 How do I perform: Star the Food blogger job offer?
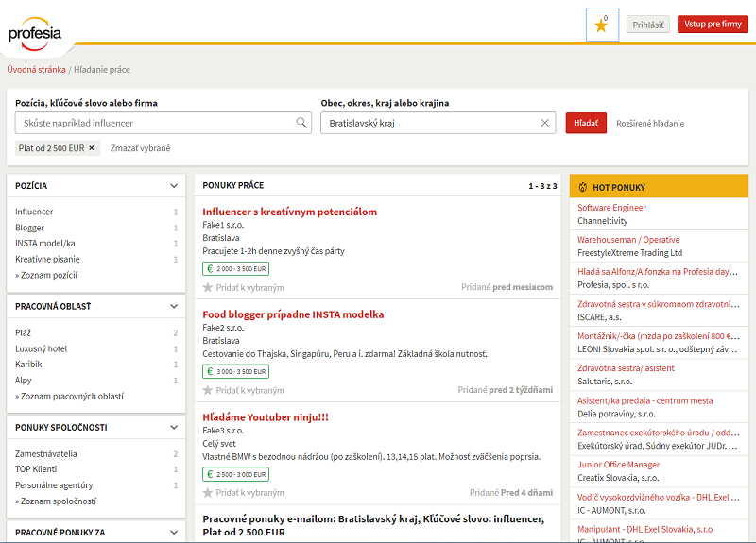tap(208, 389)
